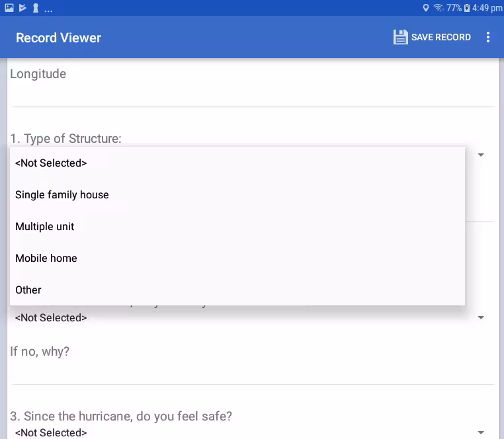504x439 pixels.
Task: Tap the location pin status icon
Action: [x=425, y=8]
